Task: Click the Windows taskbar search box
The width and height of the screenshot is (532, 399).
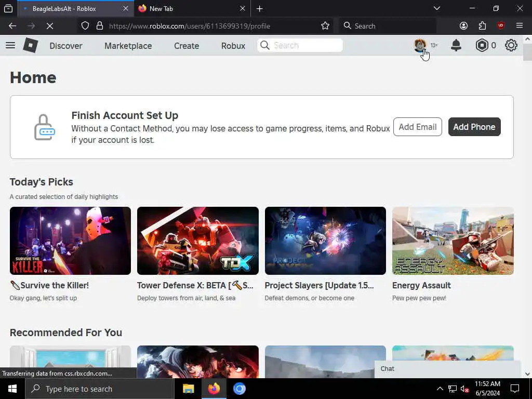Action: [100, 389]
